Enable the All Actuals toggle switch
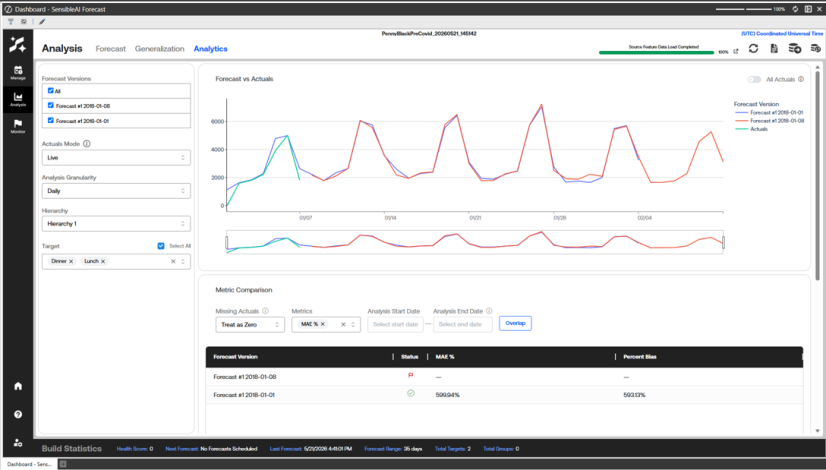The image size is (826, 470). 754,80
